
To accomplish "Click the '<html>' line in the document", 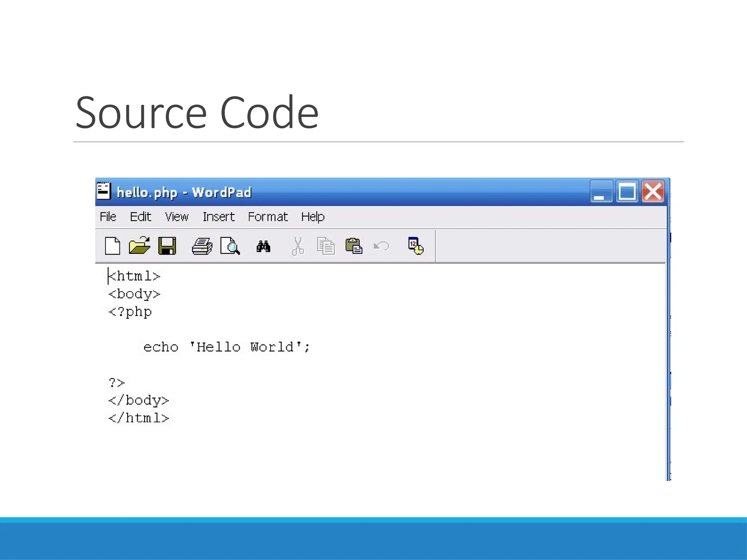I will [x=134, y=276].
